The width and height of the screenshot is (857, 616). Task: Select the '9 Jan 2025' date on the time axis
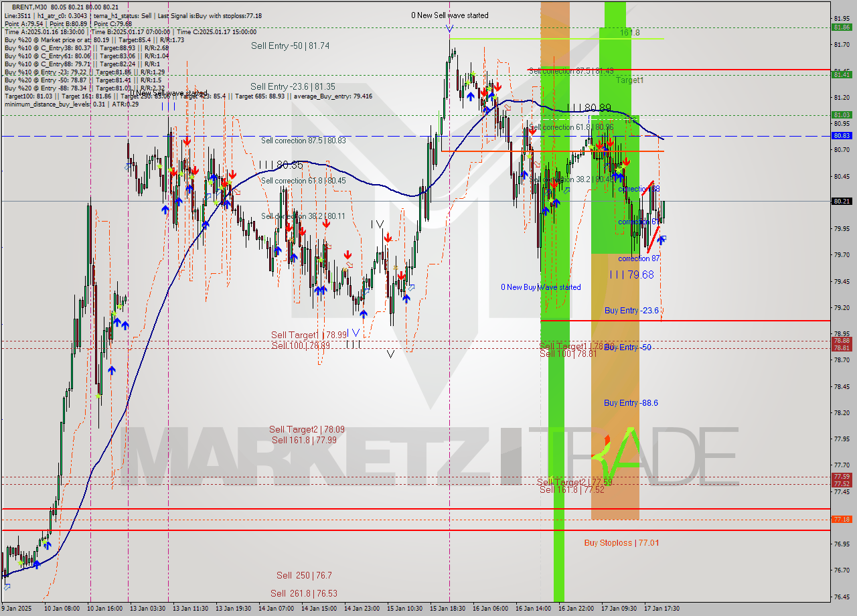click(x=16, y=609)
